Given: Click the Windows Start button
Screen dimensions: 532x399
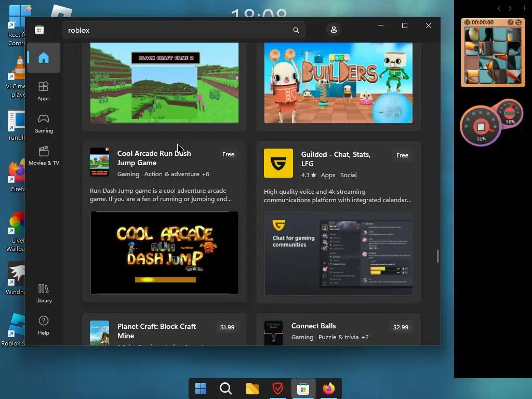Looking at the screenshot, I should [201, 389].
